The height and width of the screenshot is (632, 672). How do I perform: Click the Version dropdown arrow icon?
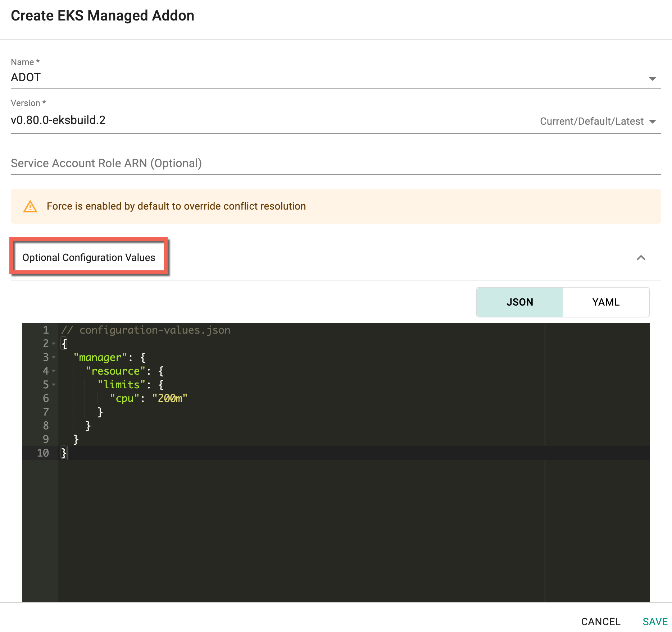click(x=653, y=122)
